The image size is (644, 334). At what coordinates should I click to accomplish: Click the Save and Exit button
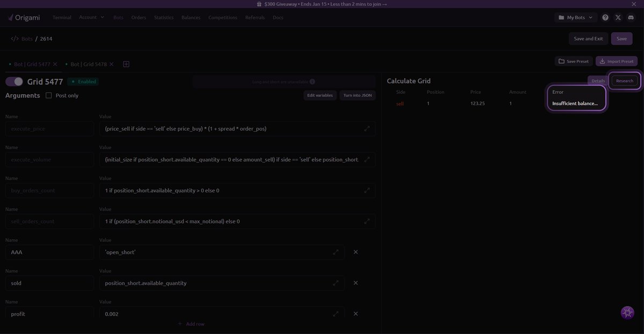(x=588, y=39)
